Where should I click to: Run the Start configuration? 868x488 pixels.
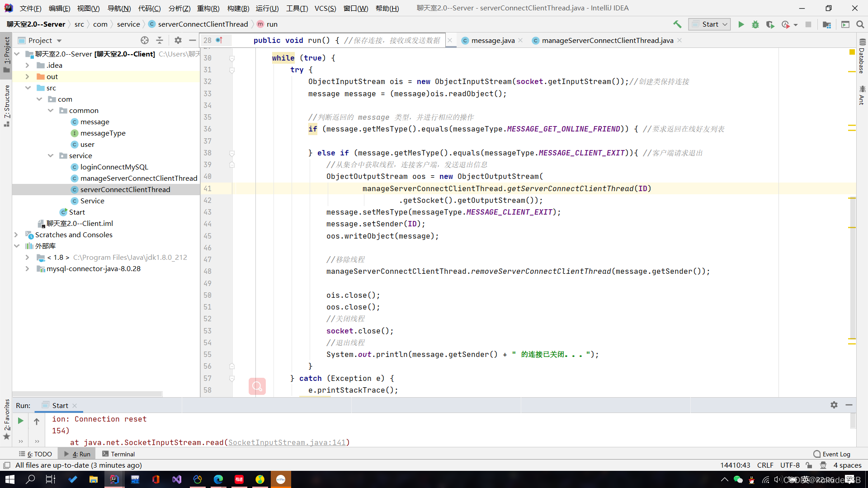741,24
